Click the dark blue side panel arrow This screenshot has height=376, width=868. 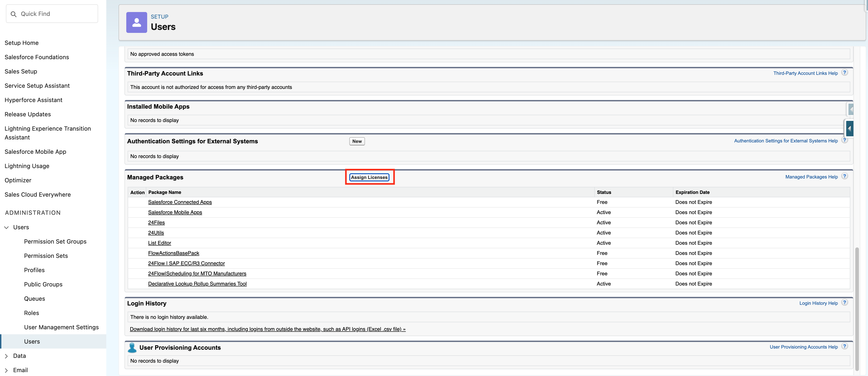(849, 129)
